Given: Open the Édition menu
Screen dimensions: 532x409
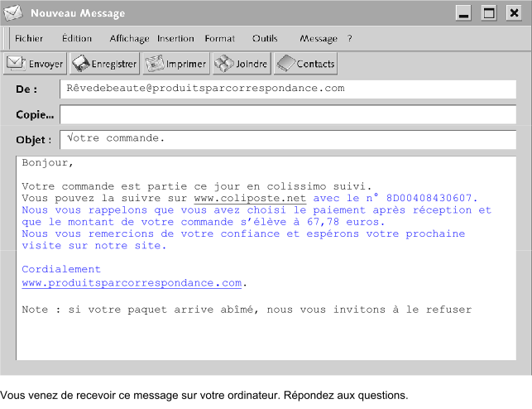Looking at the screenshot, I should point(77,38).
